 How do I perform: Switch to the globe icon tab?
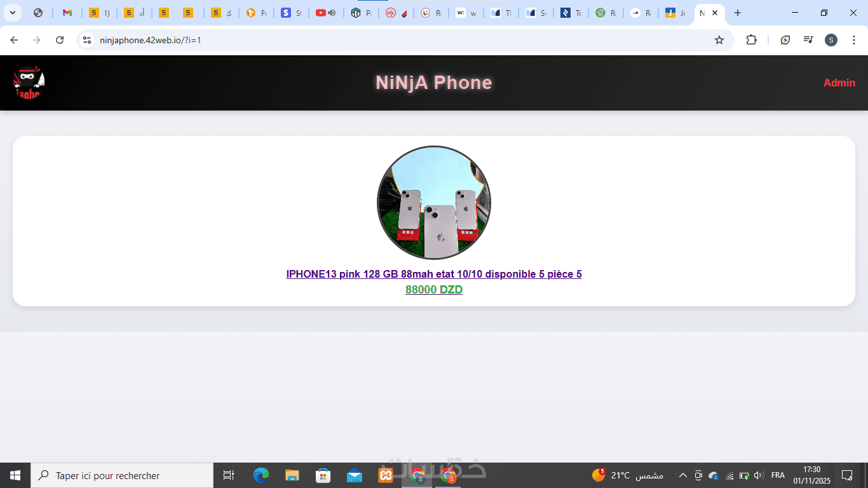click(38, 13)
